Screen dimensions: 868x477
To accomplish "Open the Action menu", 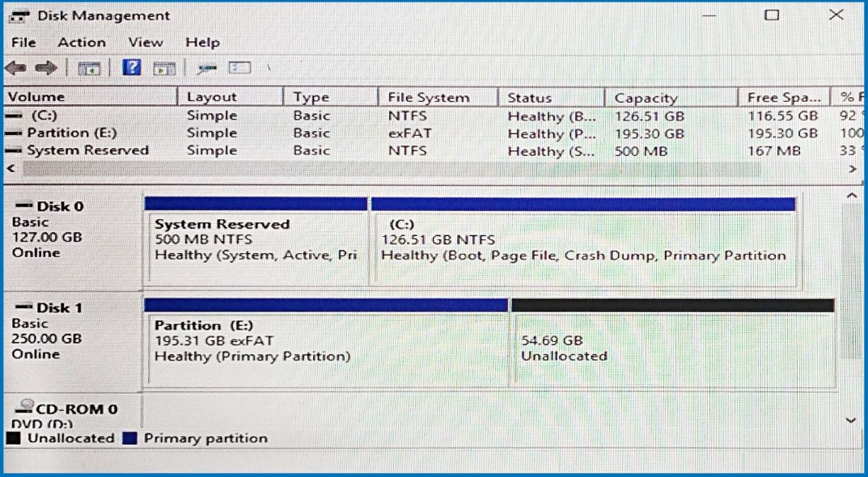I will (82, 42).
